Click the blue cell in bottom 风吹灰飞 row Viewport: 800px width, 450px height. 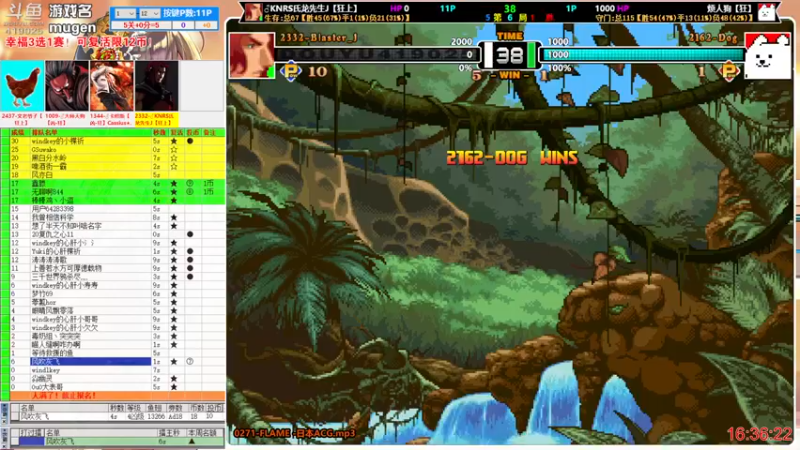(x=31, y=441)
